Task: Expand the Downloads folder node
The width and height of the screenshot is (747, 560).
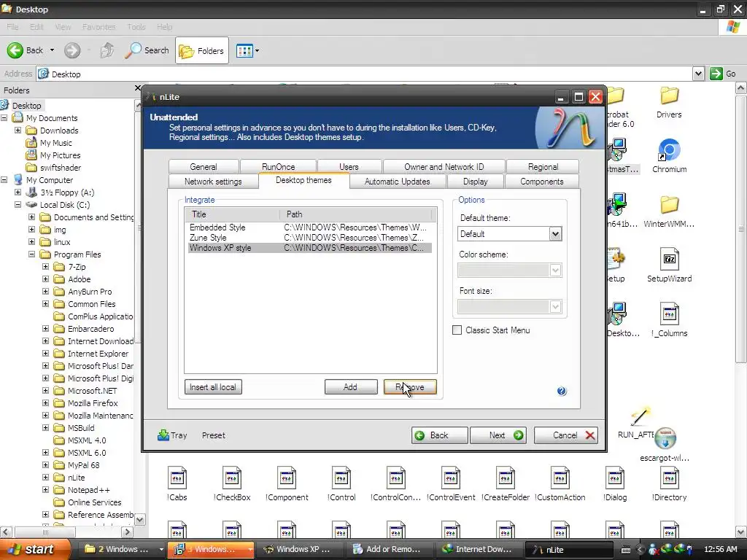Action: (x=18, y=130)
